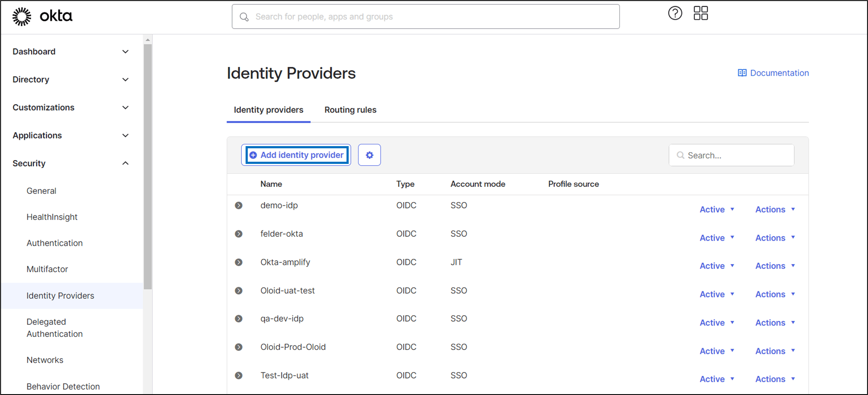868x395 pixels.
Task: Open Active status dropdown for Test-Idp-uat
Action: (717, 379)
